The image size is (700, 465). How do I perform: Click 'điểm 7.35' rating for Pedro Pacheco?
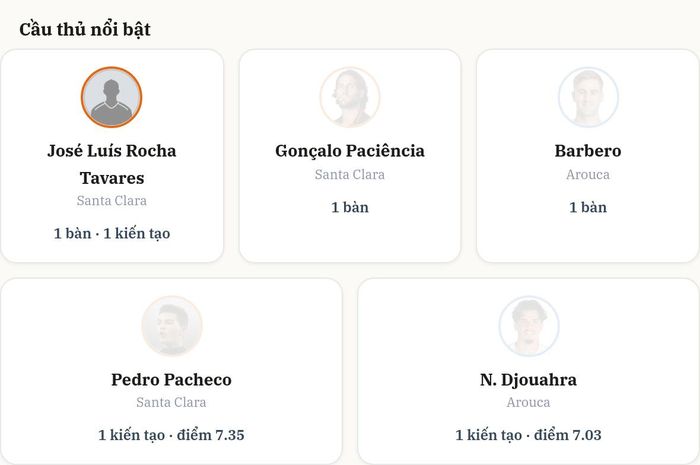pos(211,435)
